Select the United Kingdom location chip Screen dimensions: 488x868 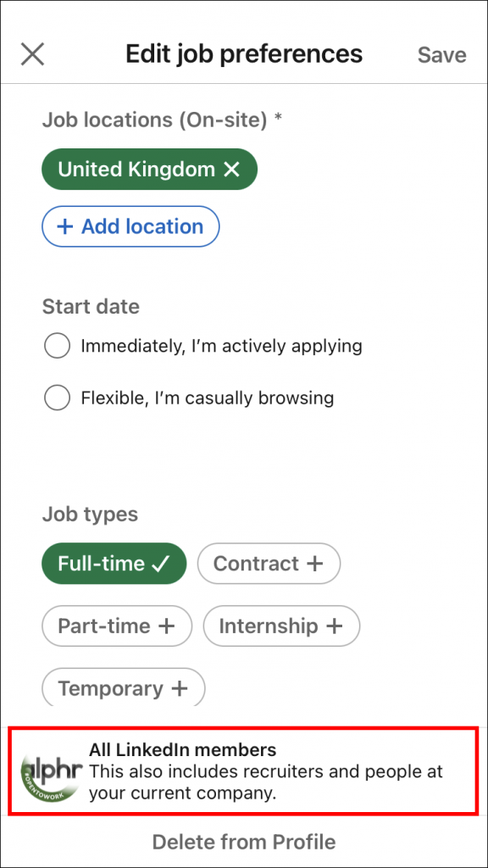point(136,169)
